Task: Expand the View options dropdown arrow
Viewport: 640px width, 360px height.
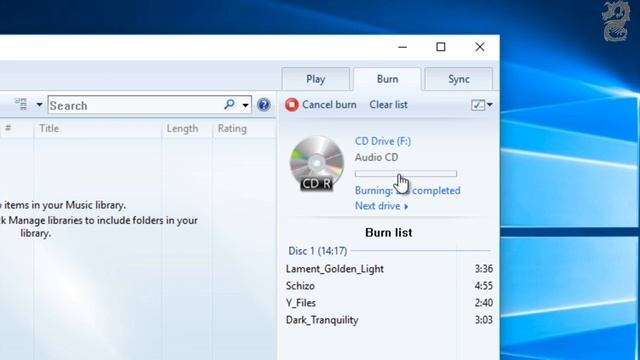Action: (39, 105)
